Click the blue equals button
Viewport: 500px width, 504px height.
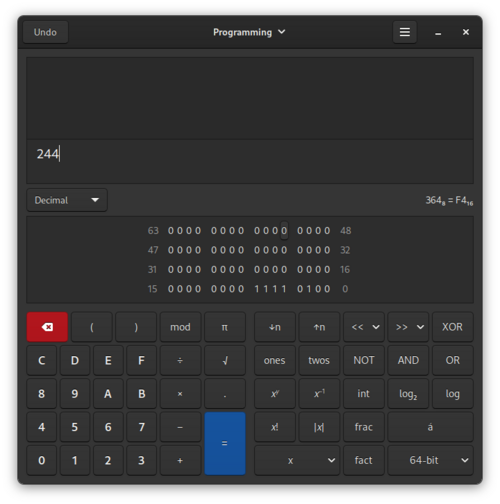[225, 443]
